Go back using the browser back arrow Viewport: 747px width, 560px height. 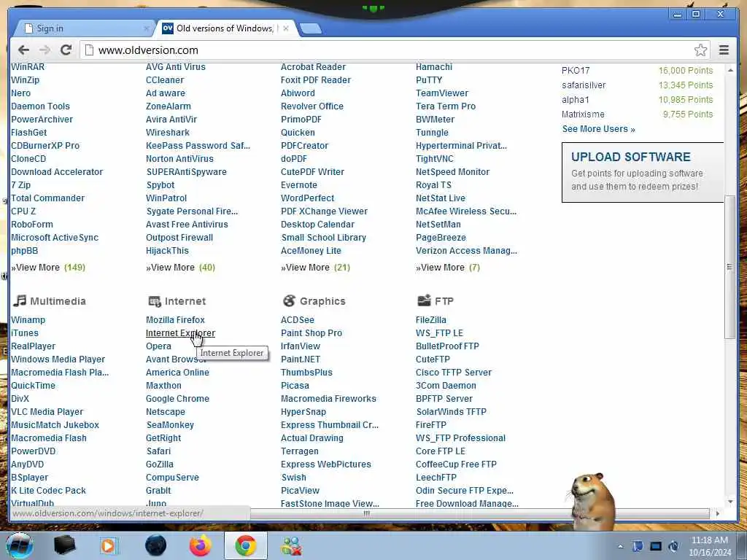pos(23,50)
